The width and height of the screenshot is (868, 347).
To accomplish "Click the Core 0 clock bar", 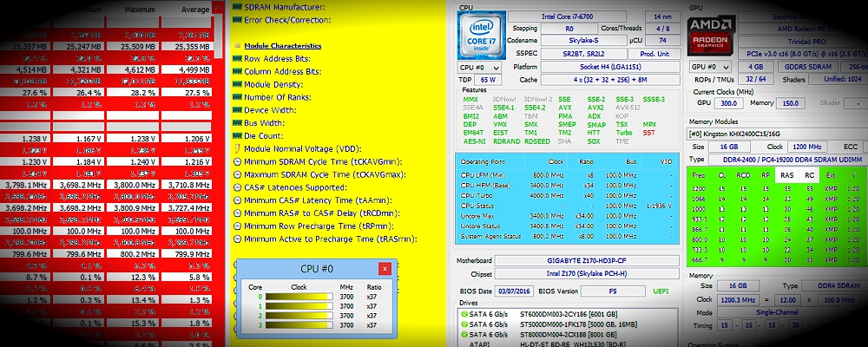I will (299, 297).
